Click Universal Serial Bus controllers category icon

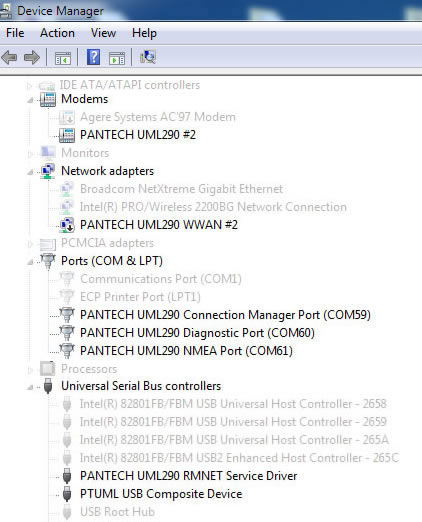tap(48, 386)
